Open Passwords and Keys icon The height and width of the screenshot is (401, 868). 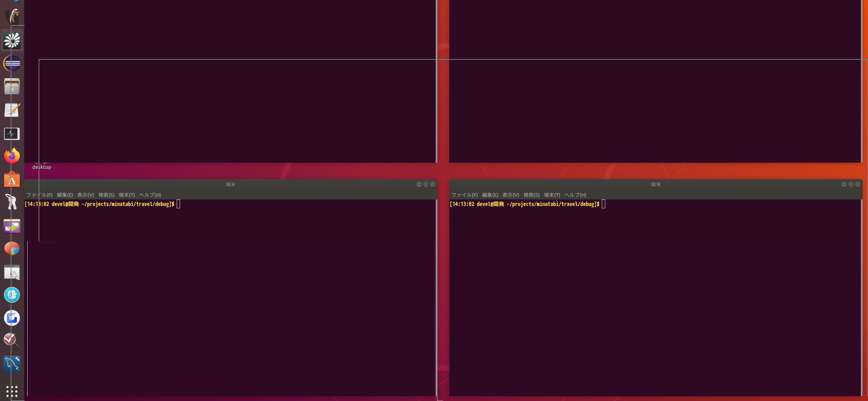[12, 202]
